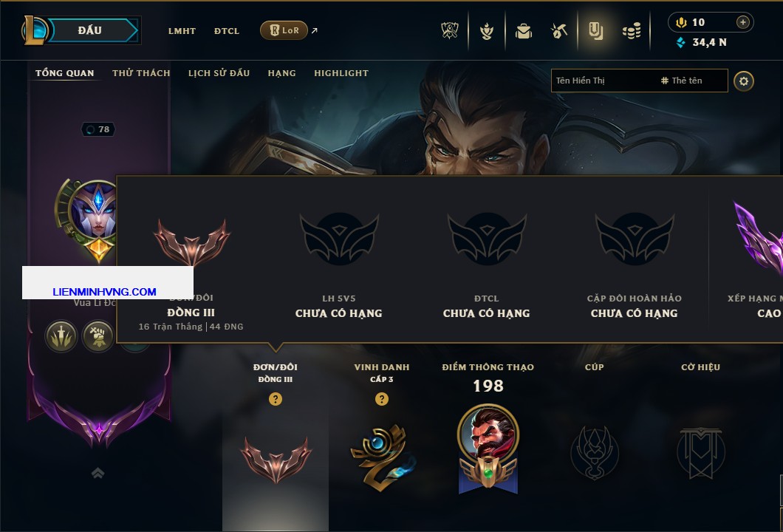Switch to the Thử Thách tab

[x=141, y=73]
